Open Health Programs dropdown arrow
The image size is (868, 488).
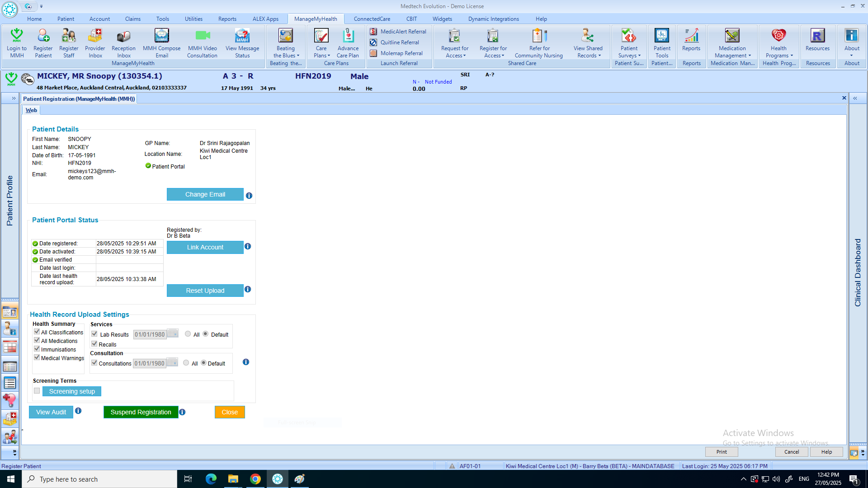click(x=792, y=56)
